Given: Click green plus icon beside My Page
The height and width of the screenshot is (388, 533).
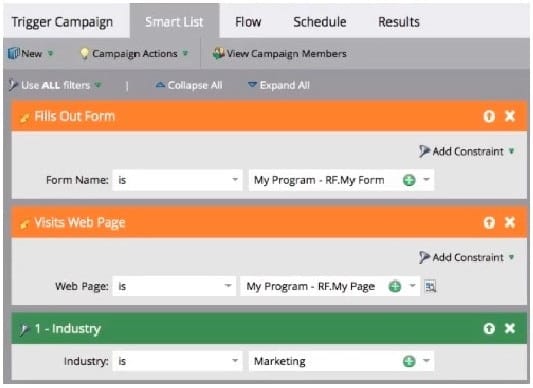Looking at the screenshot, I should (395, 286).
